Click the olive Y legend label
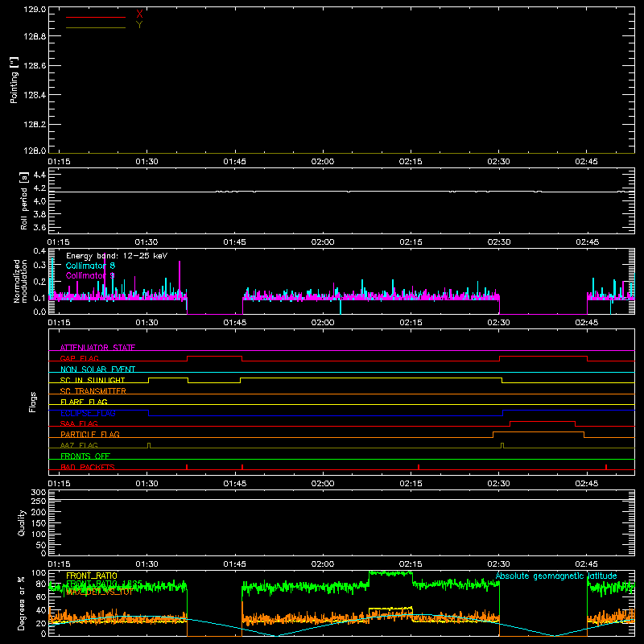This screenshot has height=644, width=644. coord(139,25)
